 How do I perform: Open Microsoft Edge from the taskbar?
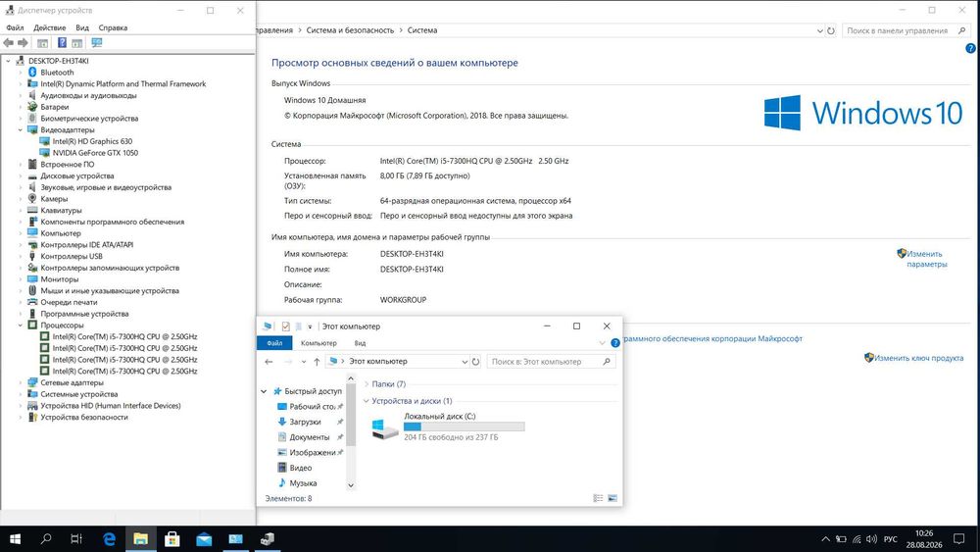tap(110, 539)
